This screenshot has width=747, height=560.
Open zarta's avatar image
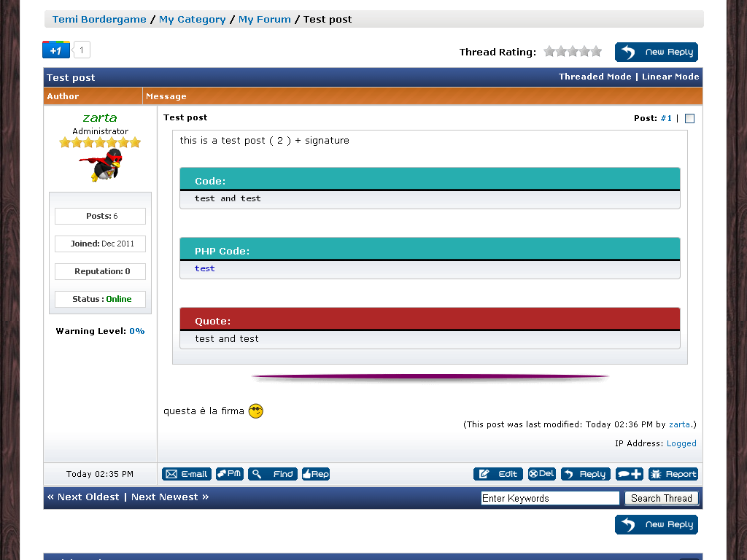pos(101,166)
